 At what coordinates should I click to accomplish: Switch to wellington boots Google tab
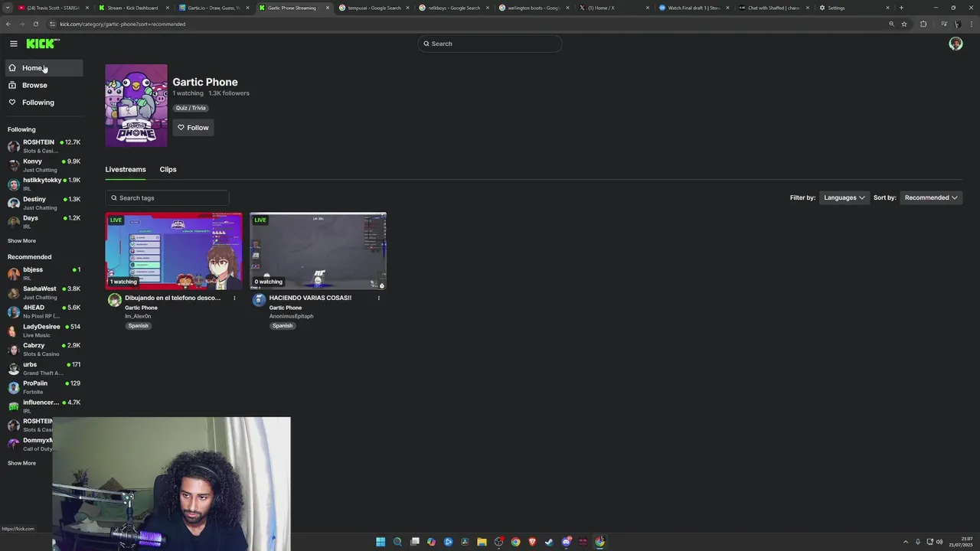[x=534, y=8]
